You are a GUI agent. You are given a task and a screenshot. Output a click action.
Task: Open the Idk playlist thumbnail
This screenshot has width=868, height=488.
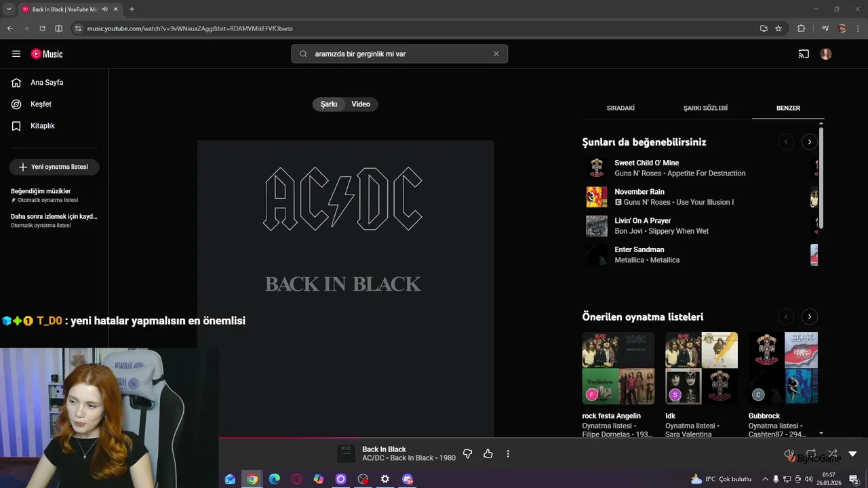(x=701, y=368)
